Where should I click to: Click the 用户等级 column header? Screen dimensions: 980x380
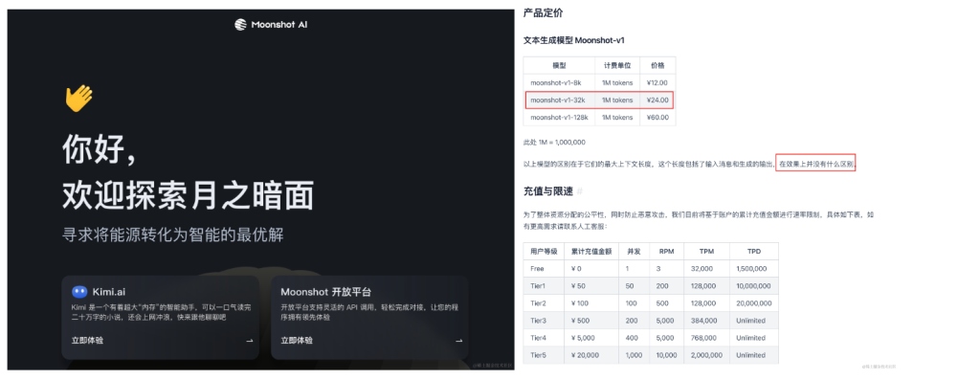[544, 251]
